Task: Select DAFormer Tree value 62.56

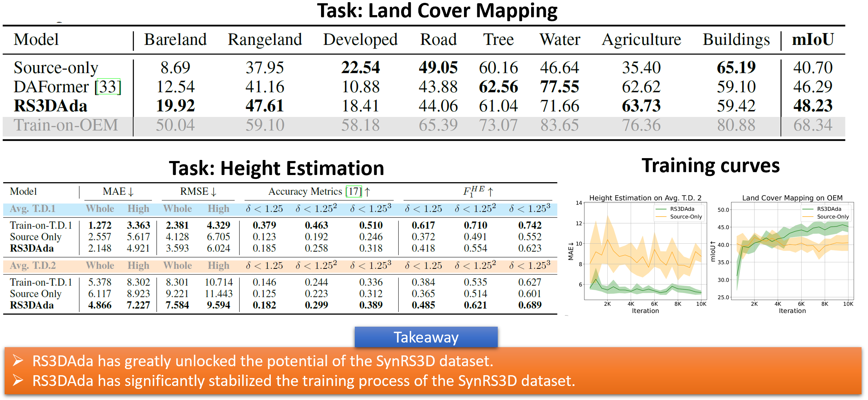Action: click(x=498, y=87)
